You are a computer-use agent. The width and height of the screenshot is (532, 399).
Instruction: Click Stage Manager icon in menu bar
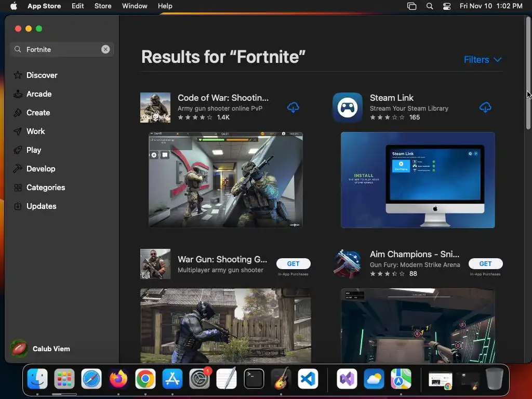tap(411, 6)
